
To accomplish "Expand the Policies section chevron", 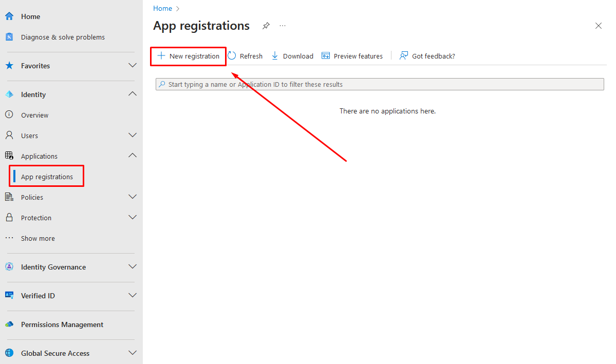I will coord(133,197).
